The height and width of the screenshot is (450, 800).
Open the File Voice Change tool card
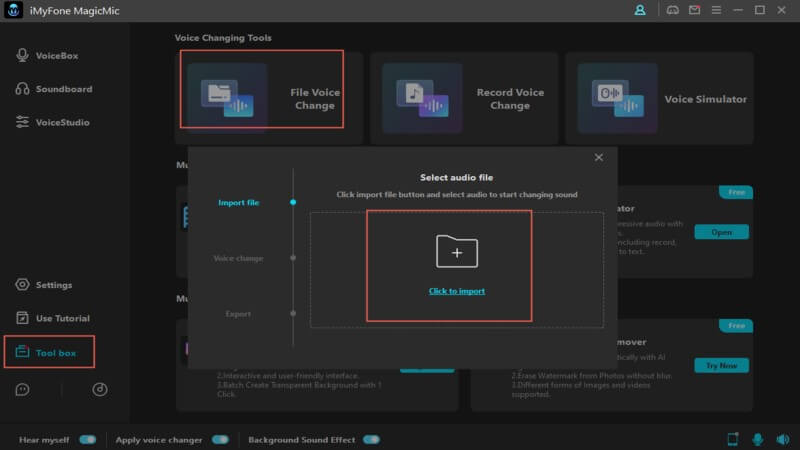click(x=269, y=98)
